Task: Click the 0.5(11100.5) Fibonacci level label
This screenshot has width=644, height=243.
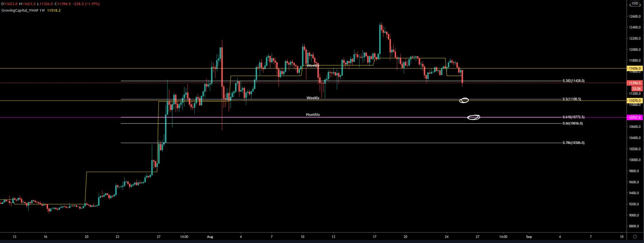Action: coord(572,99)
